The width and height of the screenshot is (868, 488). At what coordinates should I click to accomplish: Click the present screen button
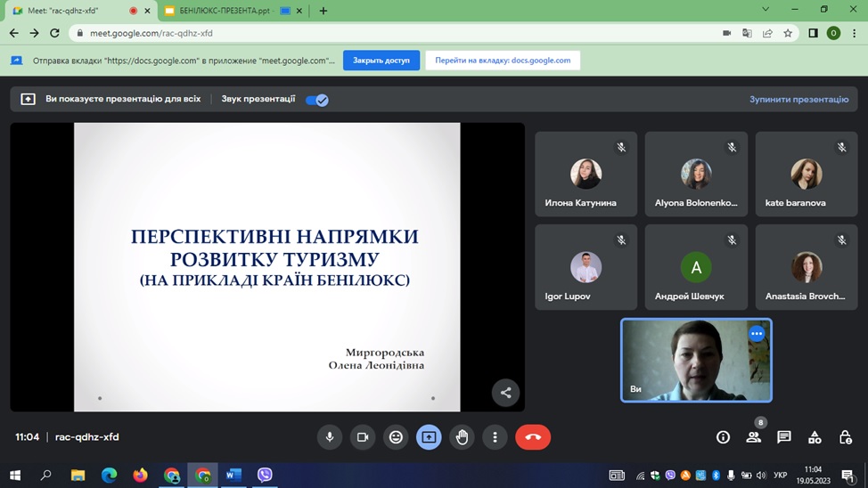429,437
